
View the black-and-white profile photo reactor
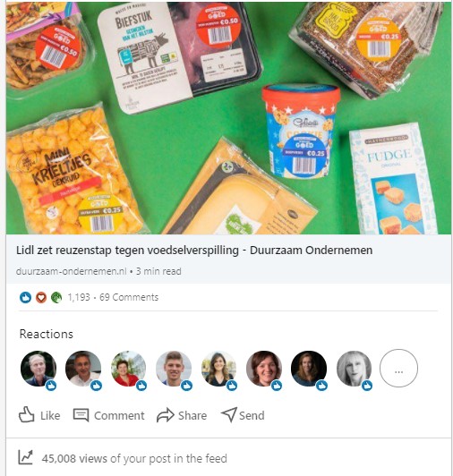point(354,369)
